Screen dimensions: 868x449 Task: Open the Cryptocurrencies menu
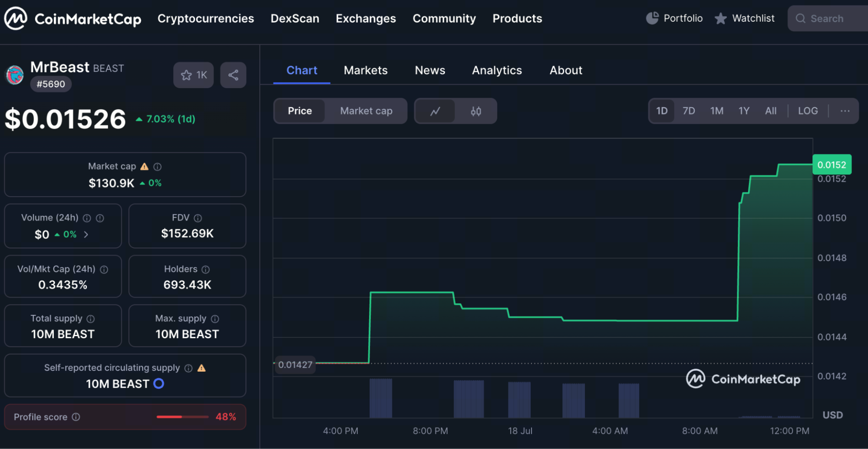click(206, 19)
